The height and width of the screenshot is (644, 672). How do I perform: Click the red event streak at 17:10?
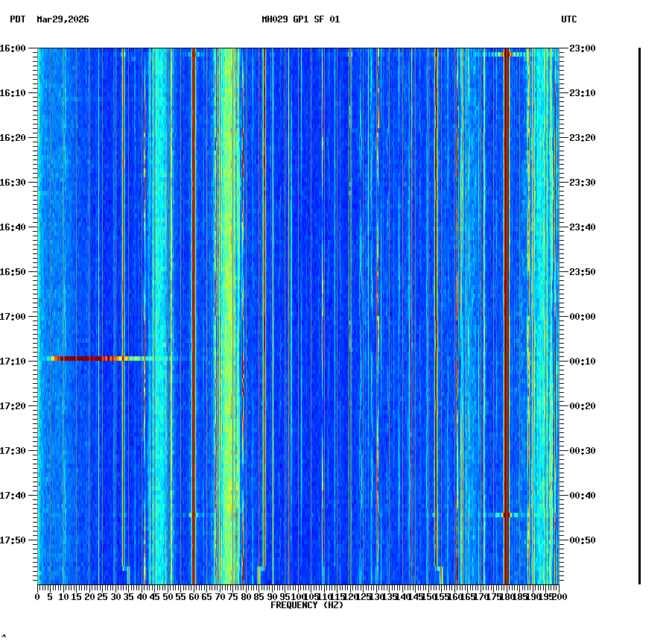[82, 359]
